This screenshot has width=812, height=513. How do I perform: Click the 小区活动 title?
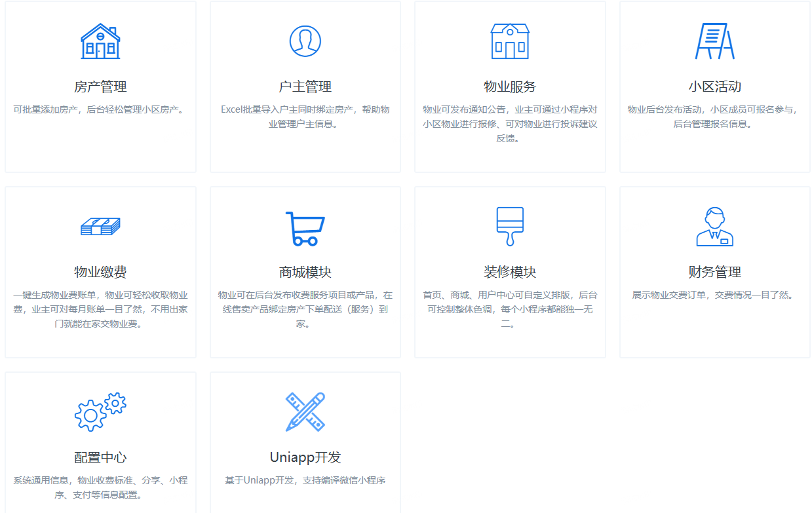714,86
